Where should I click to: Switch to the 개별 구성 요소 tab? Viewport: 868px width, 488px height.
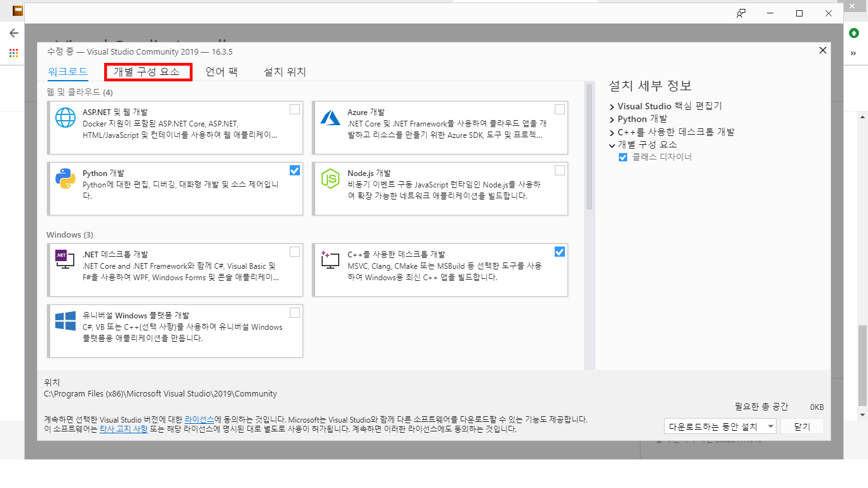147,72
